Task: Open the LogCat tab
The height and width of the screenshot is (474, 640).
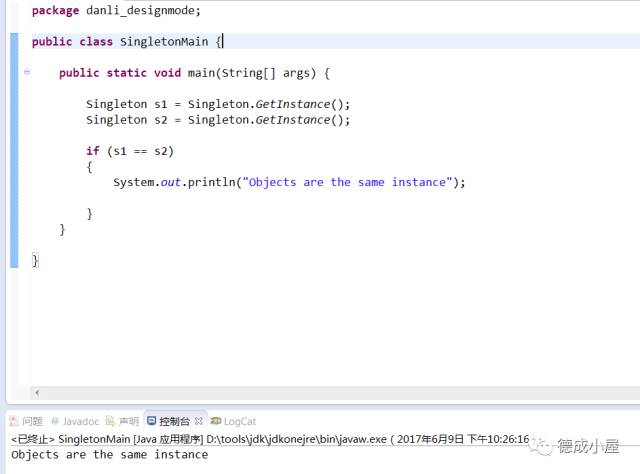Action: click(x=233, y=421)
